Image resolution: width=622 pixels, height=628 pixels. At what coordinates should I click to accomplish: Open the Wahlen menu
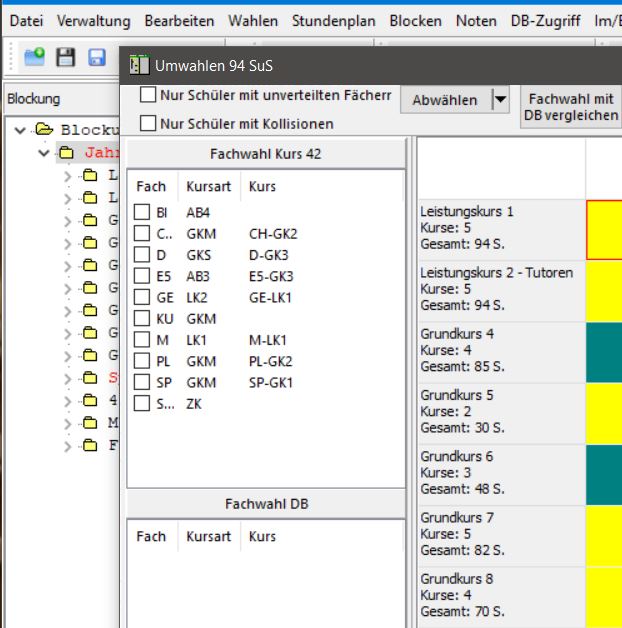[x=253, y=21]
